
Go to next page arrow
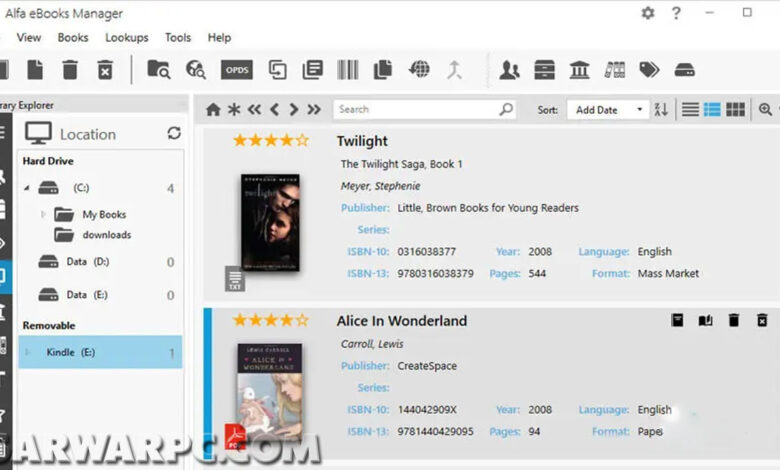click(x=294, y=109)
